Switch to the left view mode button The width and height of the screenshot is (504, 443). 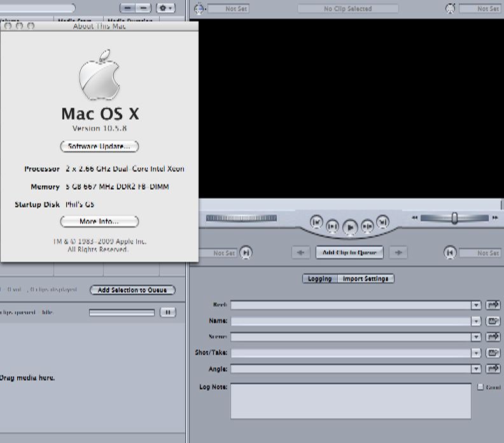pos(128,8)
